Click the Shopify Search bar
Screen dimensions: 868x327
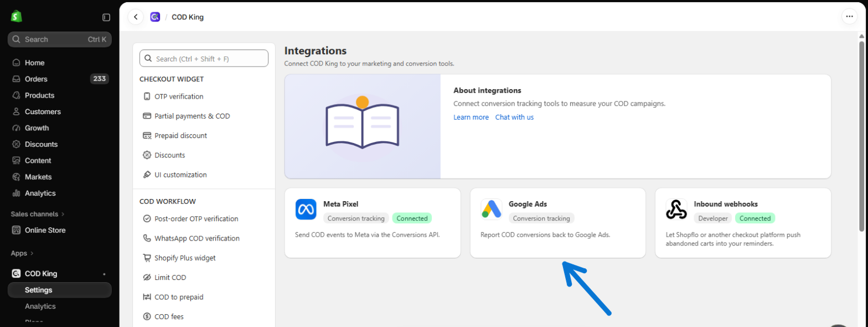(60, 39)
